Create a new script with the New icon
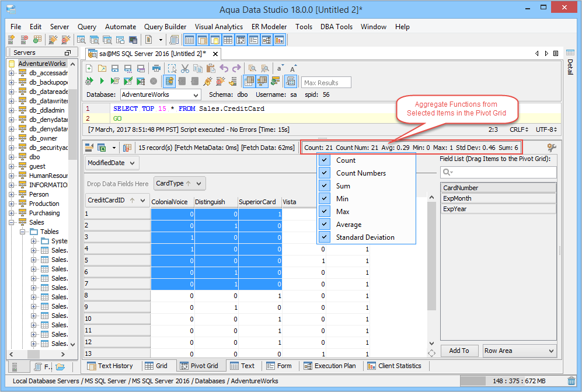This screenshot has width=582, height=392. pos(89,69)
